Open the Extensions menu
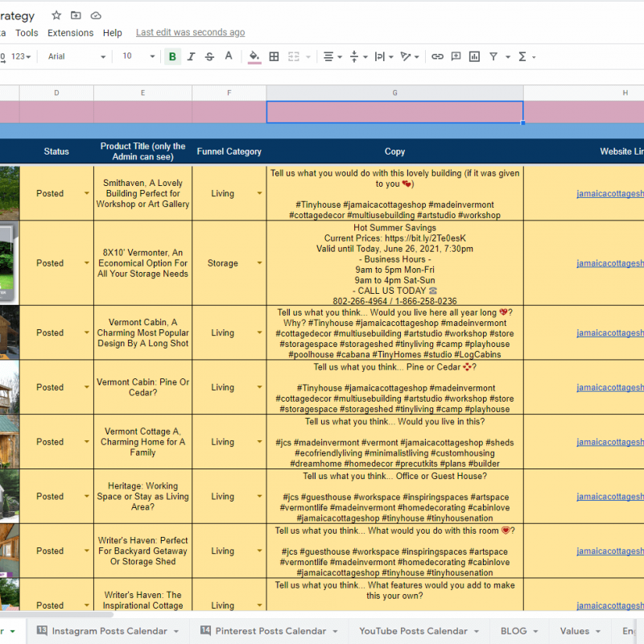The width and height of the screenshot is (644, 644). 70,33
